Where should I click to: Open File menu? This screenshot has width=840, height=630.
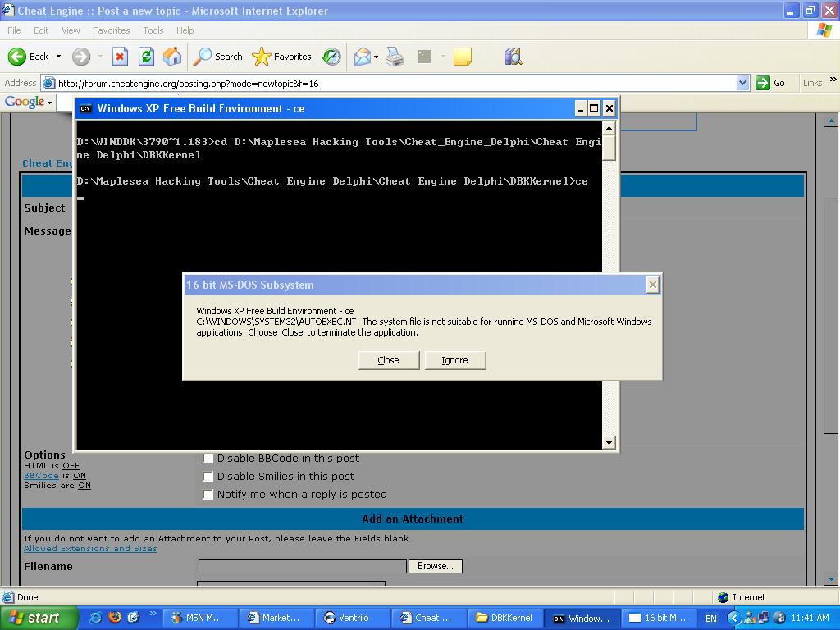pos(15,30)
